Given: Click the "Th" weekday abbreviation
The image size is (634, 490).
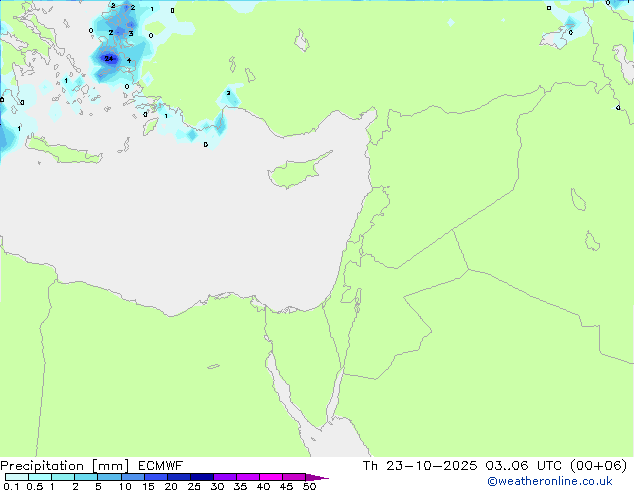Looking at the screenshot, I should pyautogui.click(x=370, y=466).
